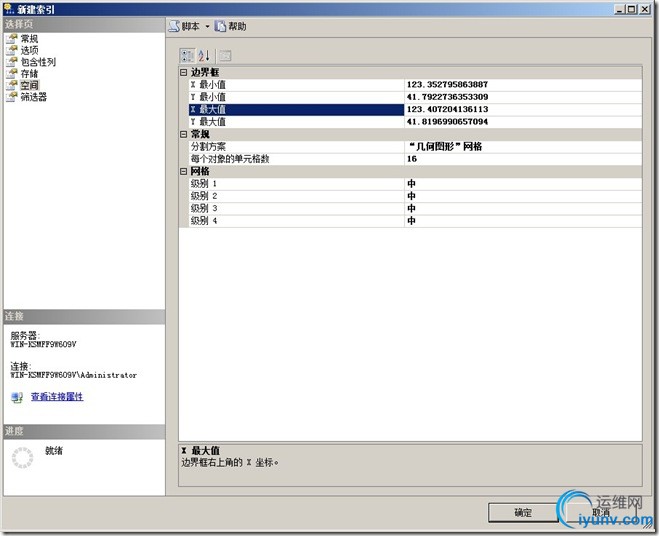Select the 分割方案 property row

tap(296, 147)
